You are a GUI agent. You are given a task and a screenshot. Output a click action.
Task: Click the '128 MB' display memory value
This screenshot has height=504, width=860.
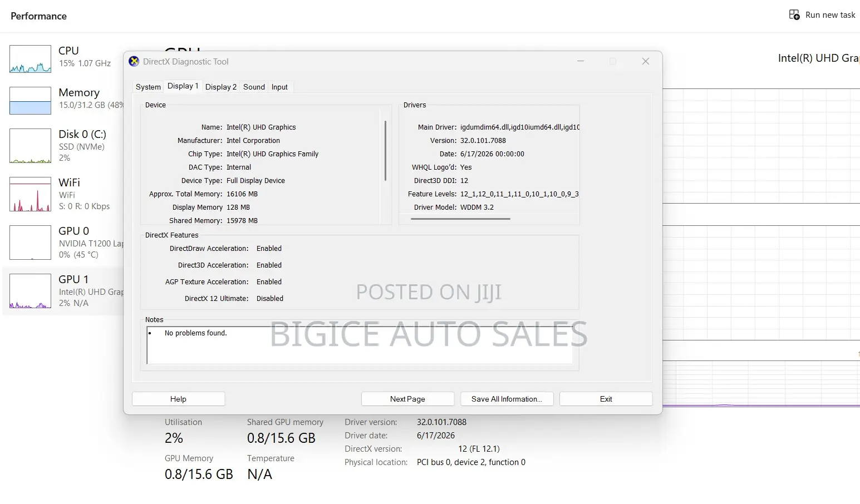point(238,207)
